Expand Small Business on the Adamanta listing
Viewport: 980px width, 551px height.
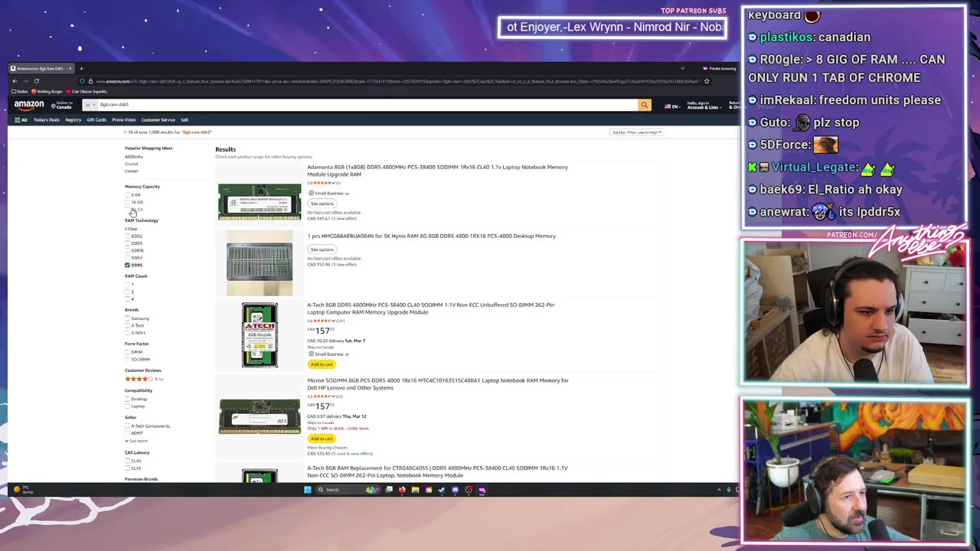(x=329, y=194)
